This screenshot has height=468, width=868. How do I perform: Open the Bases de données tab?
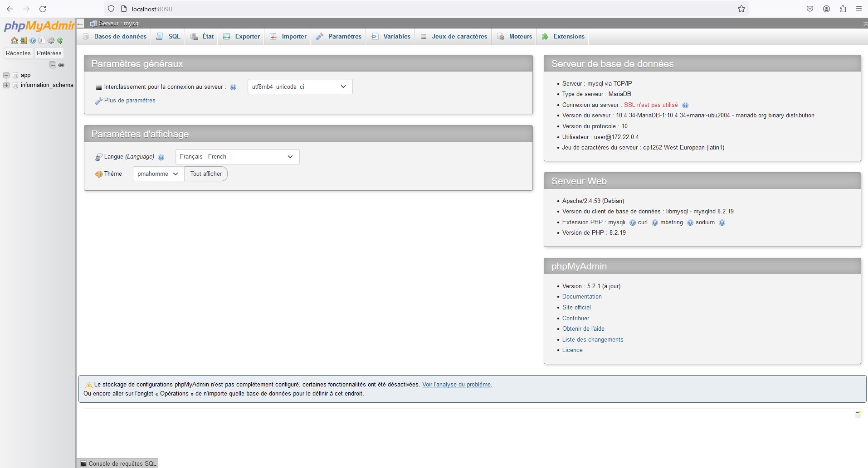[x=115, y=37]
